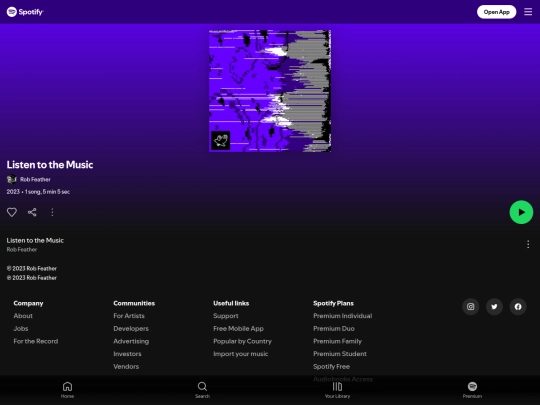Open Spotify Facebook page
The height and width of the screenshot is (405, 540).
tap(518, 307)
